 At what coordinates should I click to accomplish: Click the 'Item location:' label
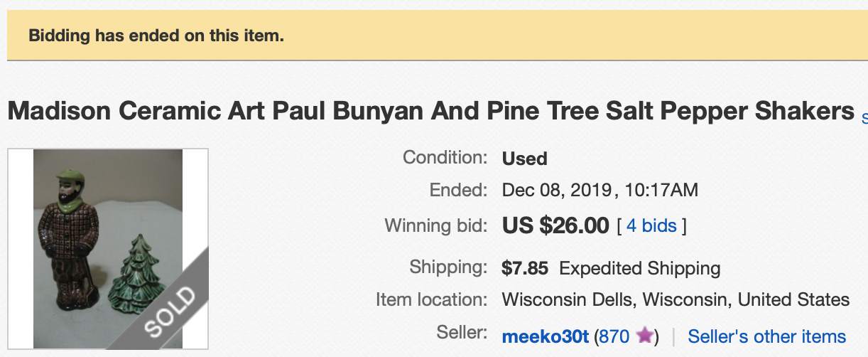(431, 299)
